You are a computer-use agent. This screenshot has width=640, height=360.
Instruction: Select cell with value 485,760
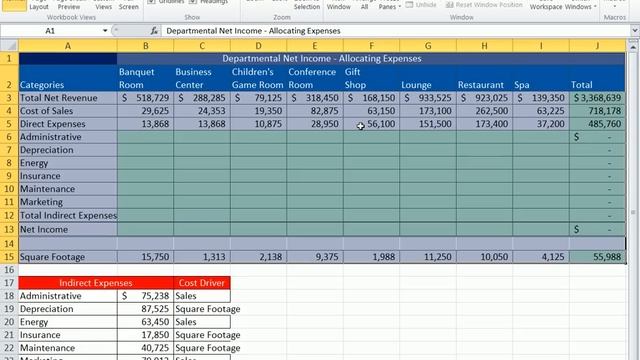(597, 124)
